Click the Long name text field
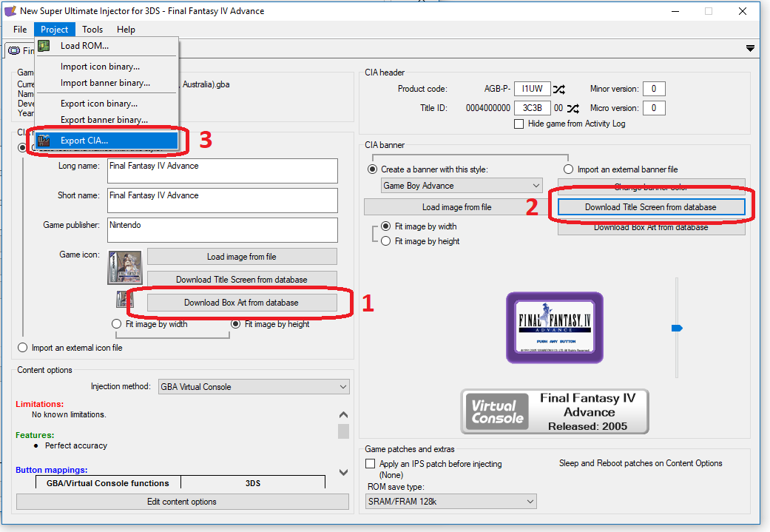 223,171
